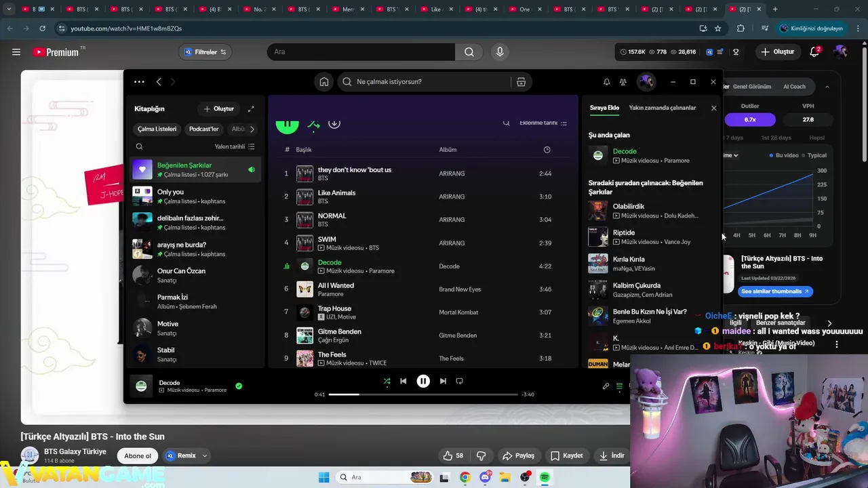Switch to the Sıraya Ekle tab

tap(604, 108)
